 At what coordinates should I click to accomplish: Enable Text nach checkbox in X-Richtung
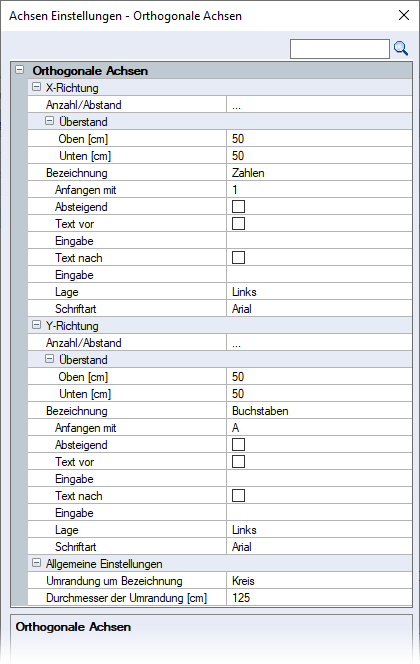click(x=238, y=257)
